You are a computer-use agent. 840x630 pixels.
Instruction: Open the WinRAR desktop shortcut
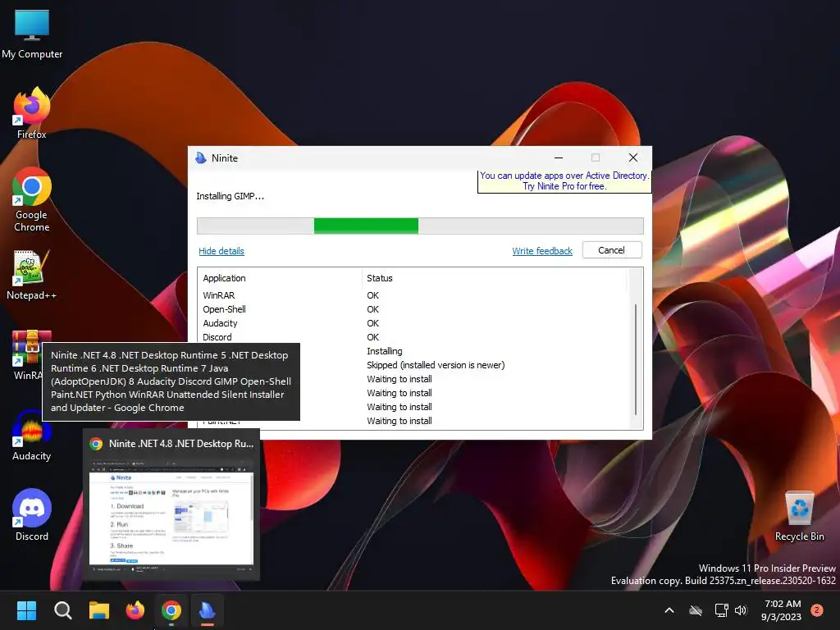[27, 355]
